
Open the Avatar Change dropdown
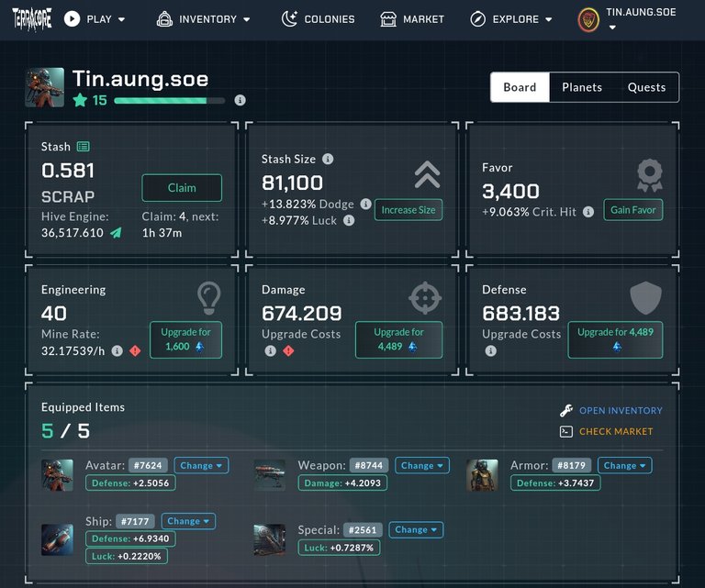click(x=201, y=465)
